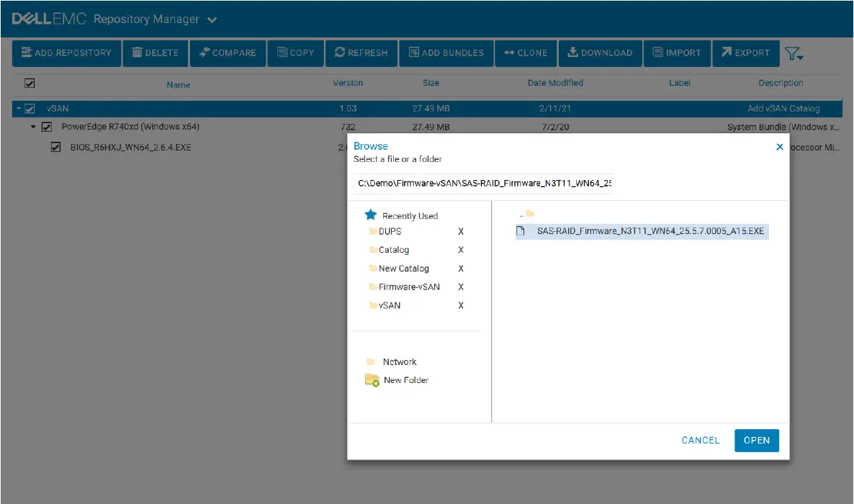Viewport: 854px width, 504px height.
Task: Click the Delete trash button
Action: point(156,53)
